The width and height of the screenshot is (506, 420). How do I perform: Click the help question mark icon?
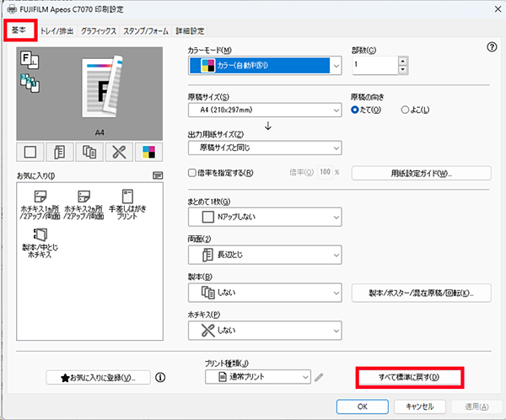point(492,47)
